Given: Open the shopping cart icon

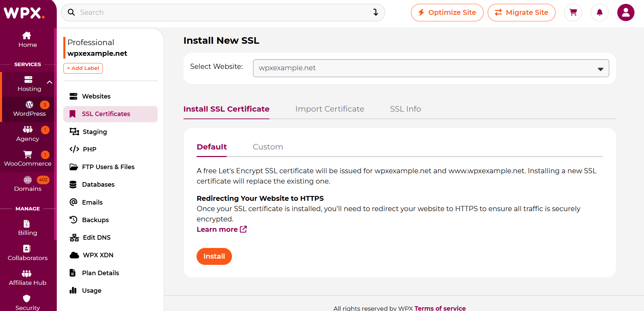Looking at the screenshot, I should [x=573, y=12].
